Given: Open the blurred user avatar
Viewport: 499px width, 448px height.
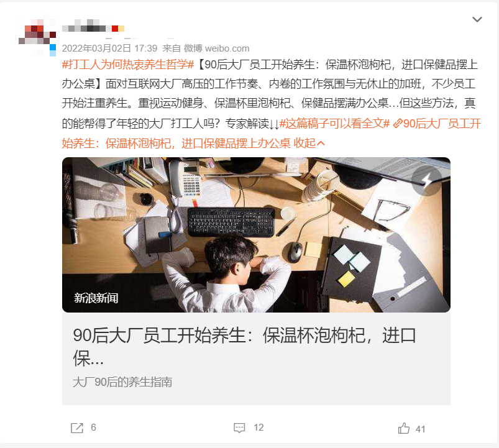Looking at the screenshot, I should point(37,34).
